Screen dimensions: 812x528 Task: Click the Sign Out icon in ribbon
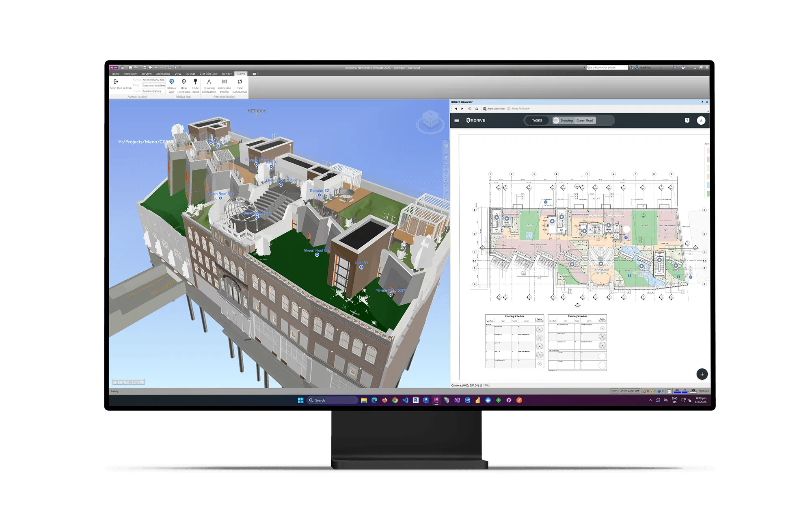point(116,82)
